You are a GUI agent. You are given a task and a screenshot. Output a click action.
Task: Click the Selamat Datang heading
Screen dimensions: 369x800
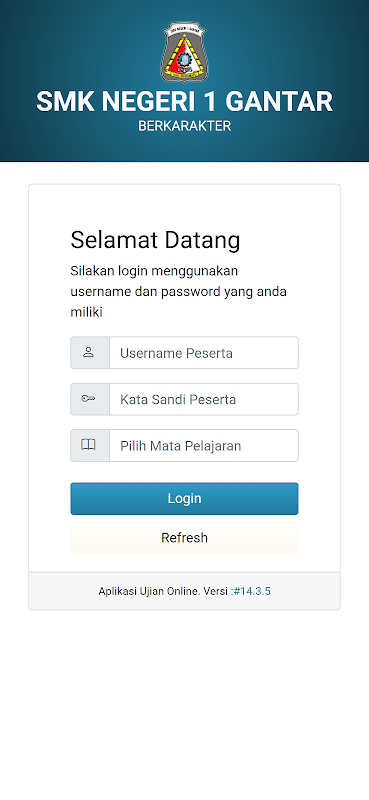tap(155, 240)
